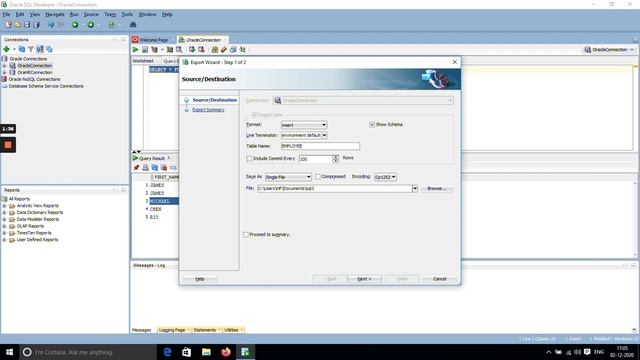Click the orange stop recording button
640x360 pixels.
point(8,145)
